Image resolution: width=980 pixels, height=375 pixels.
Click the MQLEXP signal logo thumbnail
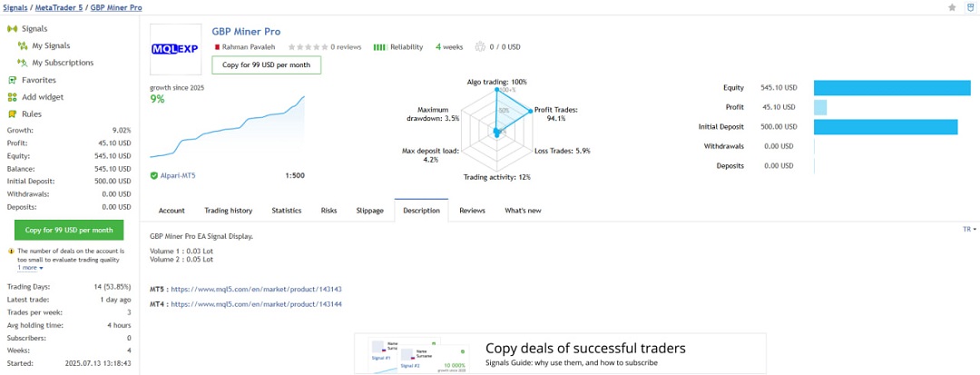174,49
